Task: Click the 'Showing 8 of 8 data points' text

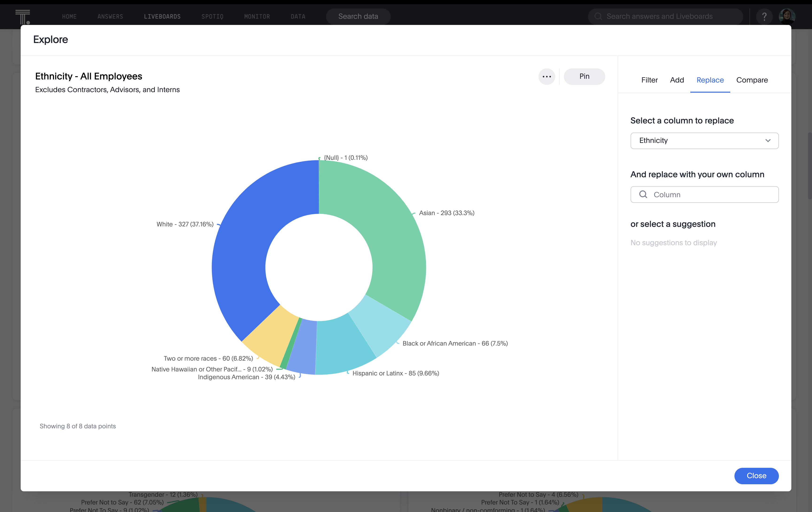Action: click(78, 426)
